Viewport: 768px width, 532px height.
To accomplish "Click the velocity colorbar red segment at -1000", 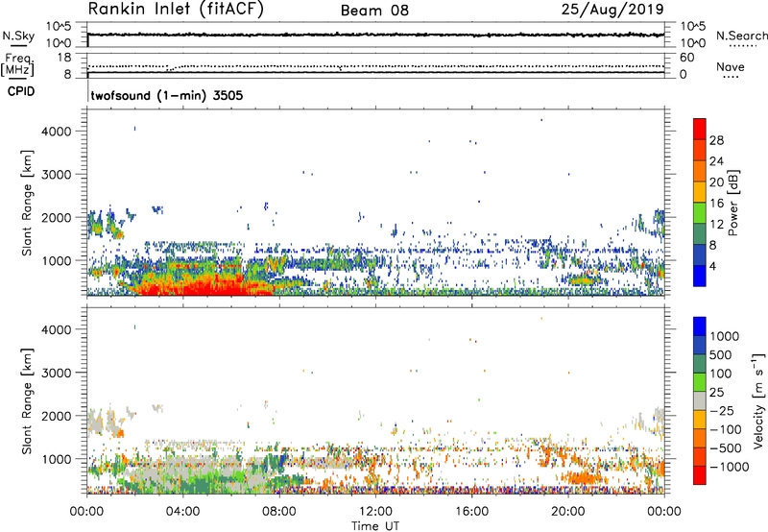I will click(x=700, y=475).
